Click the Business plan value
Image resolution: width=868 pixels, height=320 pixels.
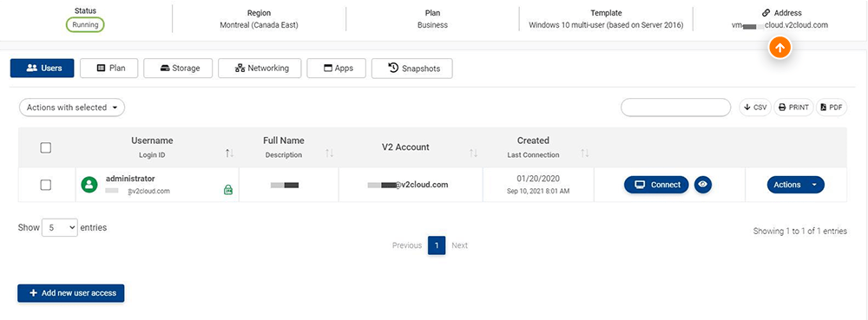[x=432, y=25]
